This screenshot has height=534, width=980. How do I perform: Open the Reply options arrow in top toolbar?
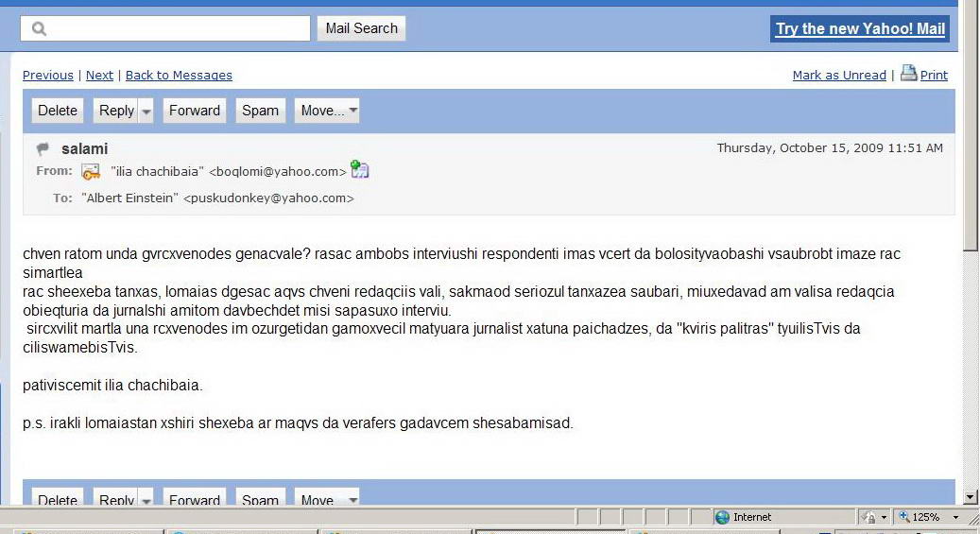click(146, 111)
